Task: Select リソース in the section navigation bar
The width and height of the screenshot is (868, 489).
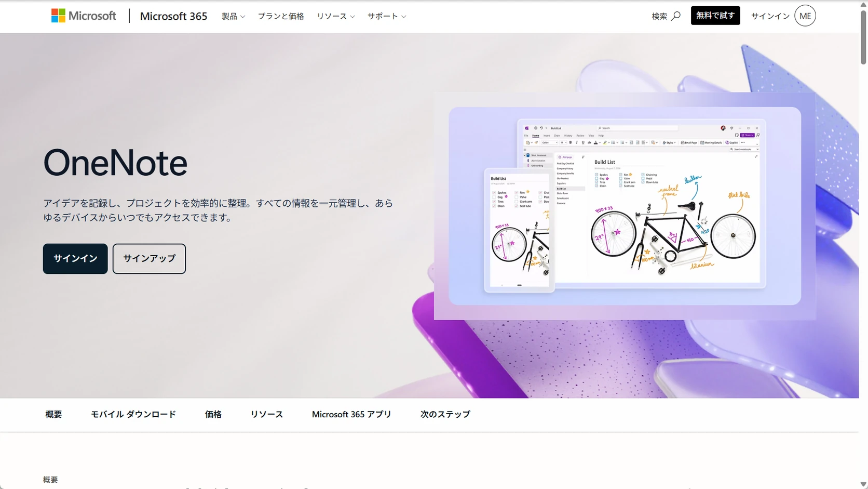Action: click(267, 415)
